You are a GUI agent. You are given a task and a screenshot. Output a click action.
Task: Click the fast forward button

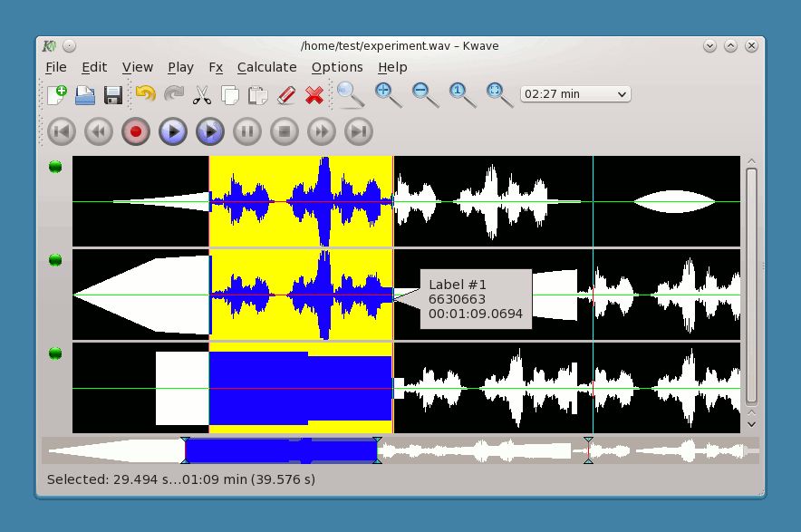coord(322,132)
